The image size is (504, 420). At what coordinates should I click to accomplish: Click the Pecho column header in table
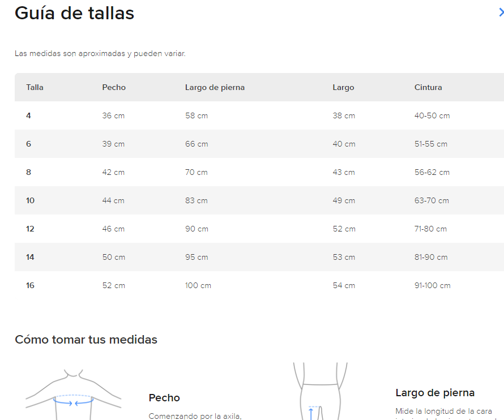pyautogui.click(x=114, y=87)
